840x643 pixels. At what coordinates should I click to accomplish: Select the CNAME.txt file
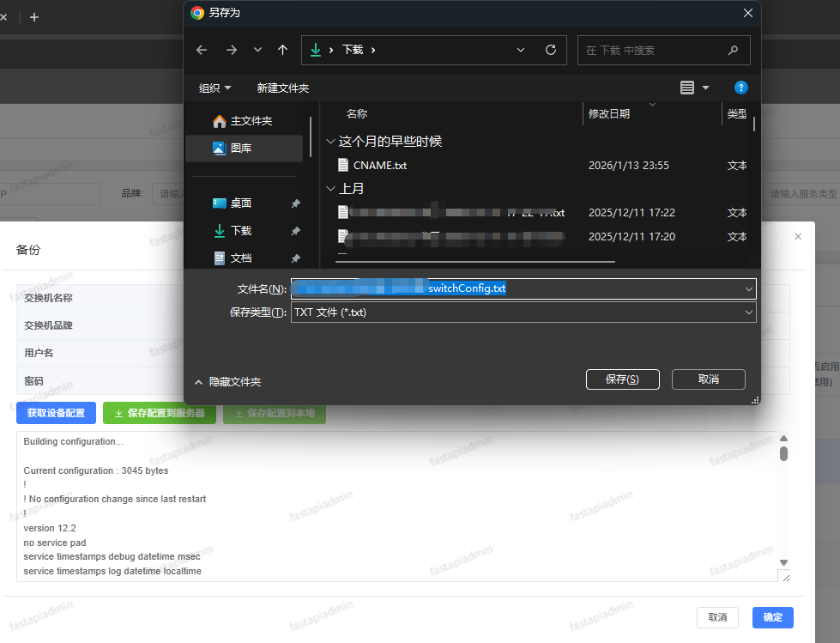tap(380, 165)
